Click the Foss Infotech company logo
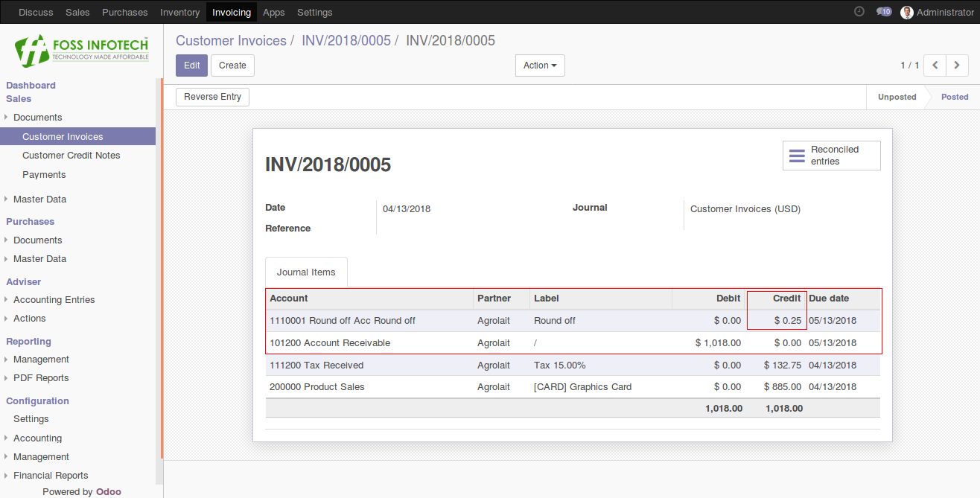Image resolution: width=980 pixels, height=498 pixels. [x=81, y=50]
